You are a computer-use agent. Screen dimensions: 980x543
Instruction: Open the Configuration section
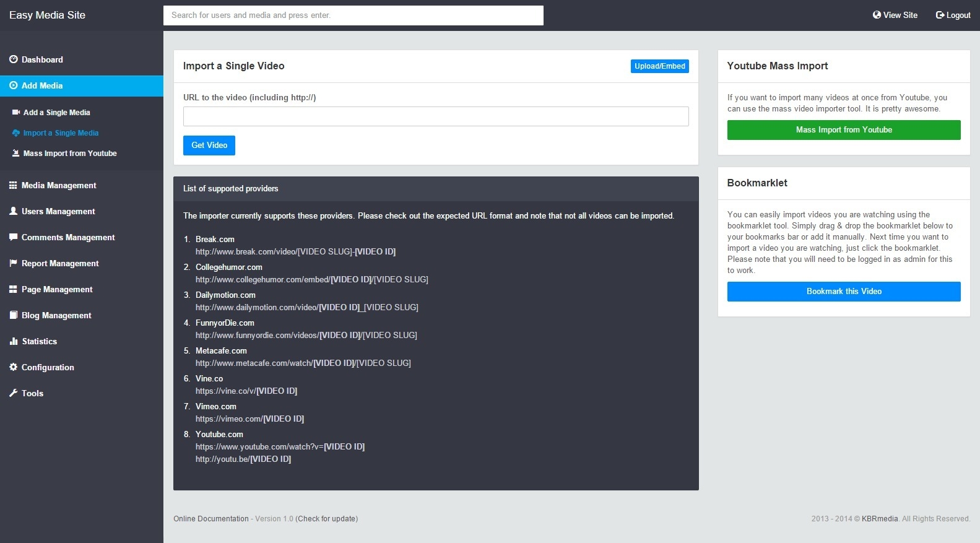(82, 367)
